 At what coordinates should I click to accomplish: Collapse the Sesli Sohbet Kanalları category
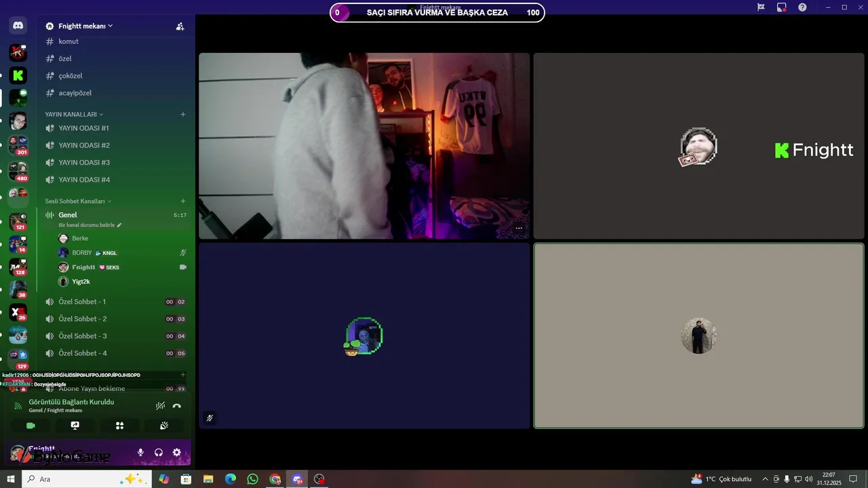point(78,201)
